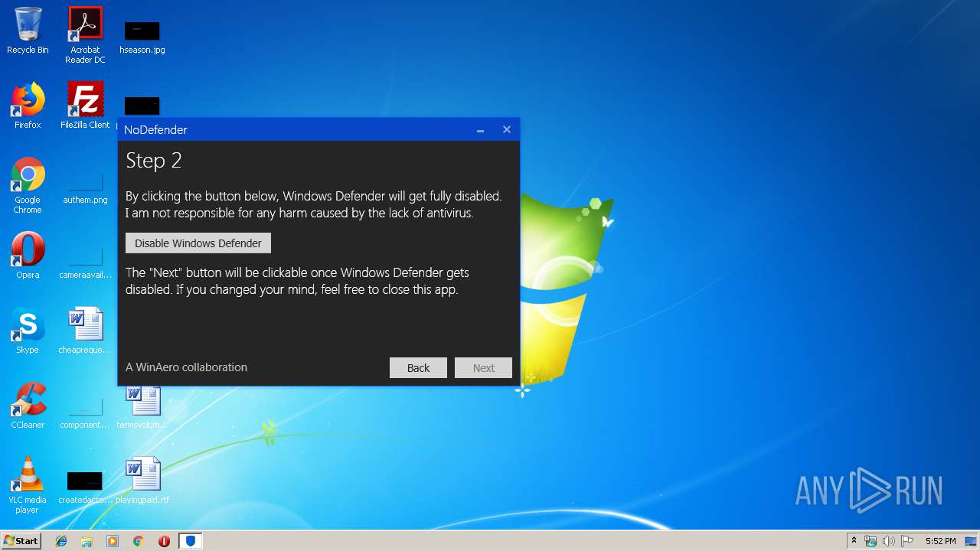Minimize the NoDefender window
The image size is (980, 551).
[x=480, y=130]
